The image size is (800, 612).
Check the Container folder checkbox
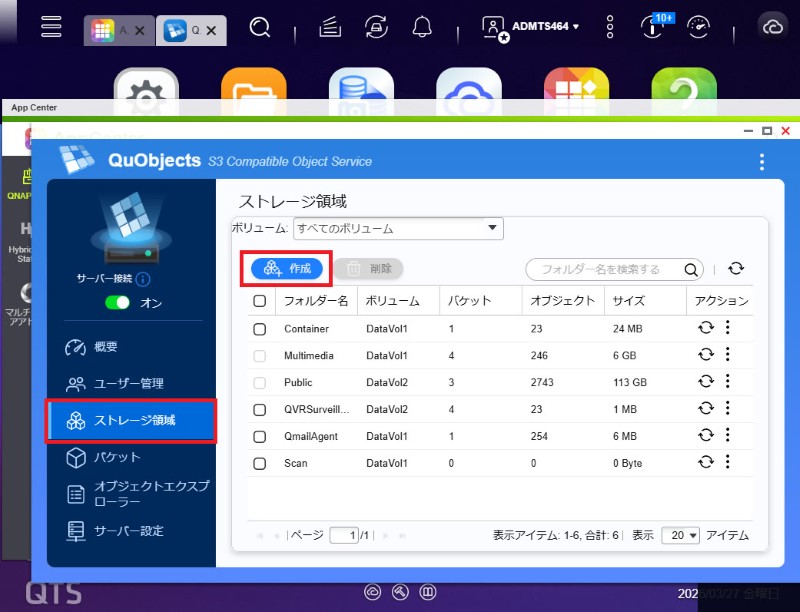point(260,329)
